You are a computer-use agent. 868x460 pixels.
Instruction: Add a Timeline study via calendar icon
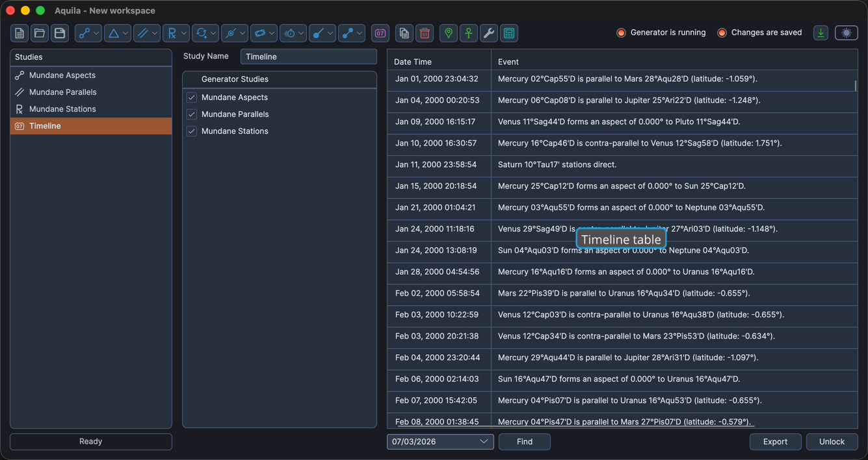click(x=380, y=33)
